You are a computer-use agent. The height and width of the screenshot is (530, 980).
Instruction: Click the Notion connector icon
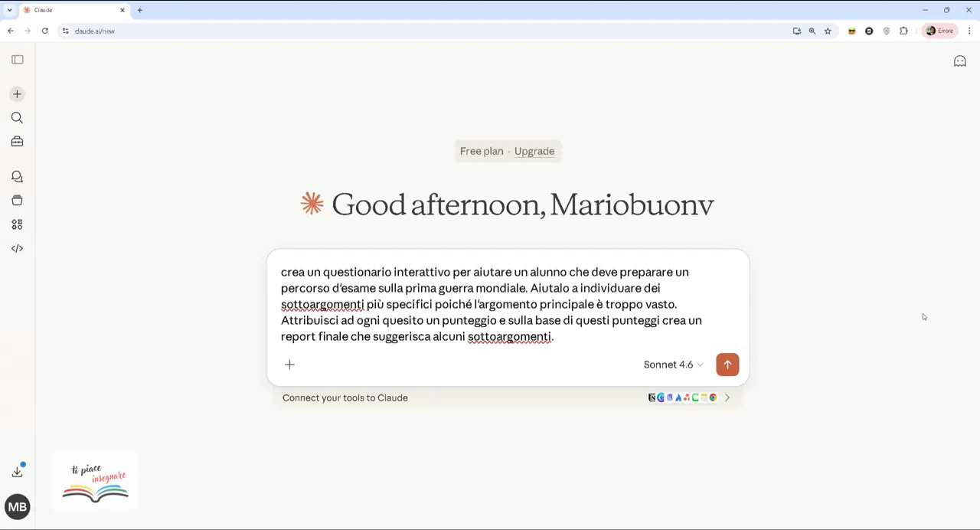point(652,397)
